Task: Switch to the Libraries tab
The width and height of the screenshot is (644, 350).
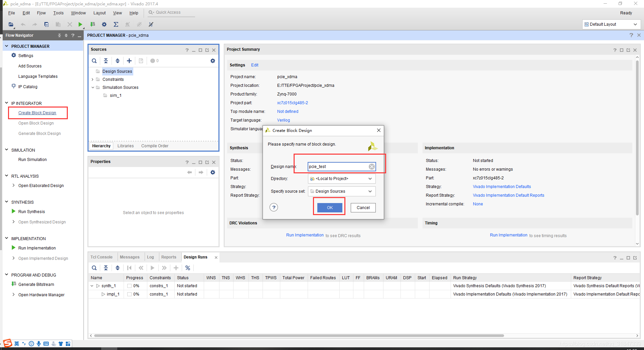Action: pyautogui.click(x=126, y=146)
